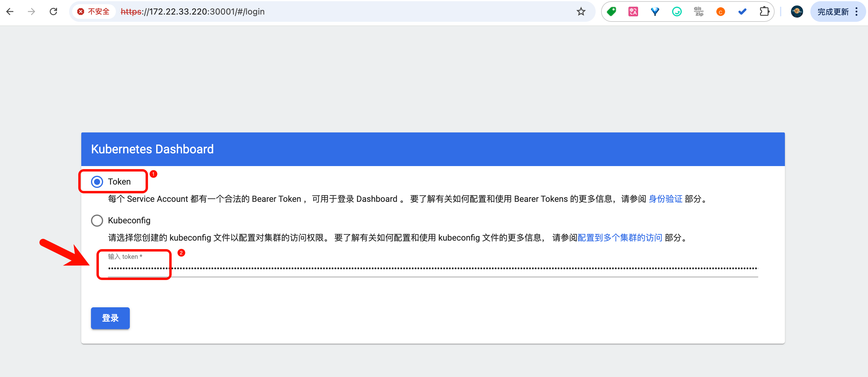Open the 身份验证 authentication link
The height and width of the screenshot is (377, 868).
coord(665,199)
